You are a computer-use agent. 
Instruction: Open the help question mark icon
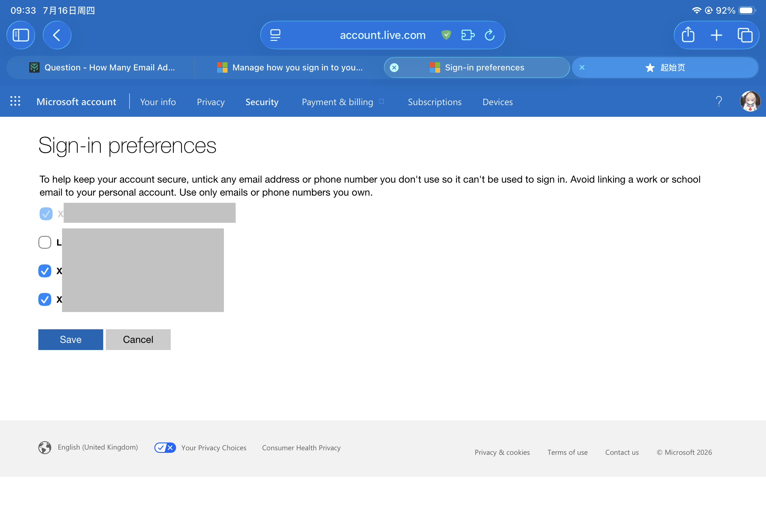coord(719,101)
